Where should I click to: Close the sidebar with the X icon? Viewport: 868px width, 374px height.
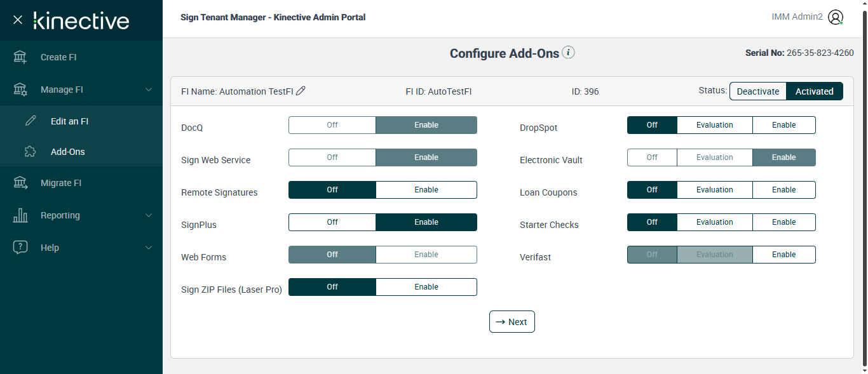18,20
